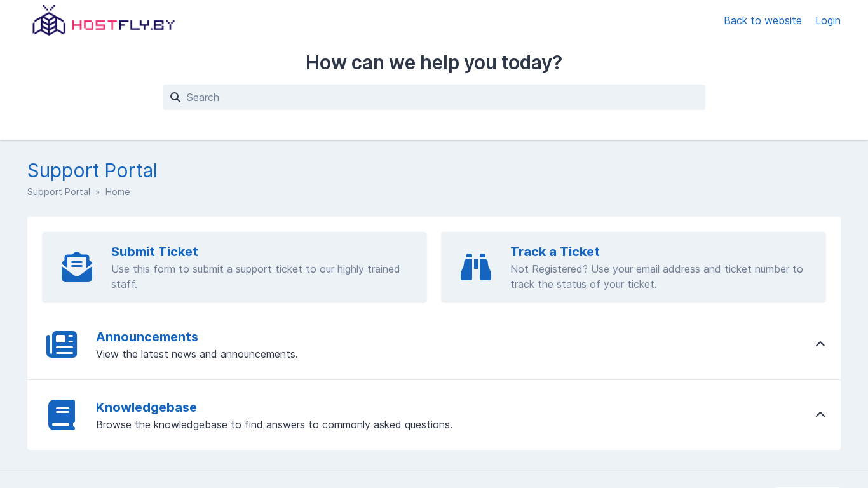Screen dimensions: 868x488
Task: Open the Track a Ticket heading link
Action: [x=555, y=252]
